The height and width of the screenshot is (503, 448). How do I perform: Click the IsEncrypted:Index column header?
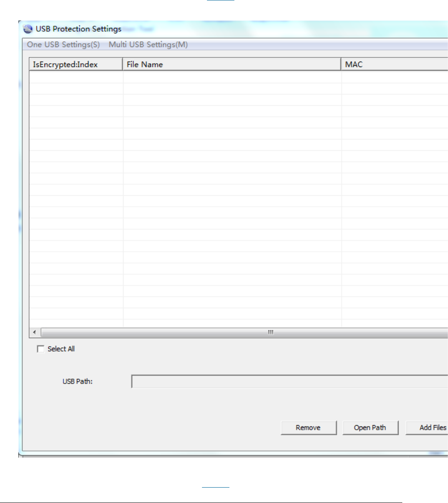76,64
